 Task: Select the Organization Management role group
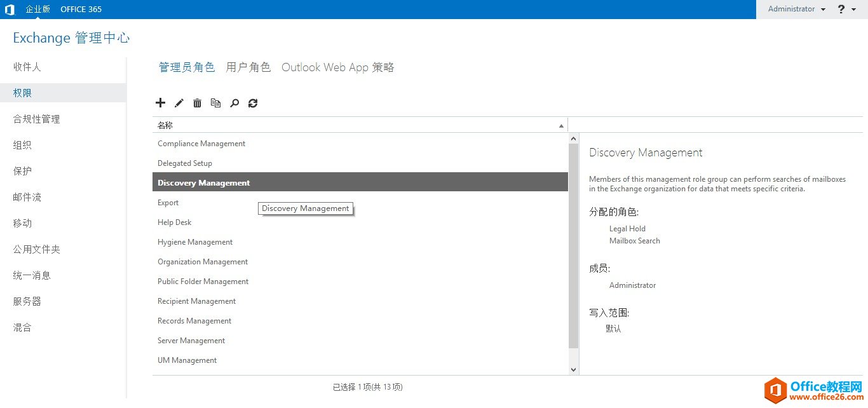point(203,261)
